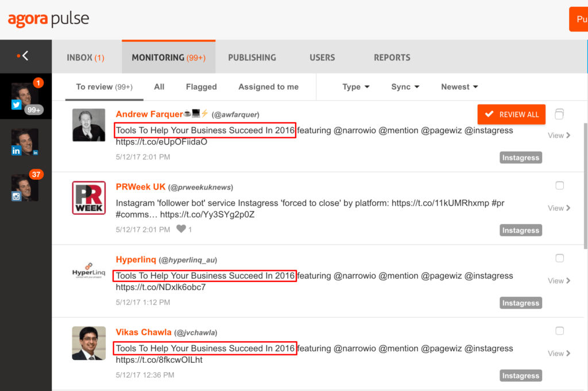Switch to the Monitoring tab
This screenshot has width=588, height=391.
tap(169, 57)
